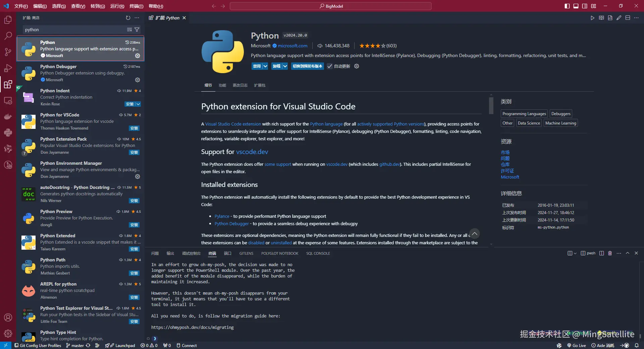Switch to the 更改日志 changelog tab
This screenshot has height=349, width=644.
coord(240,85)
